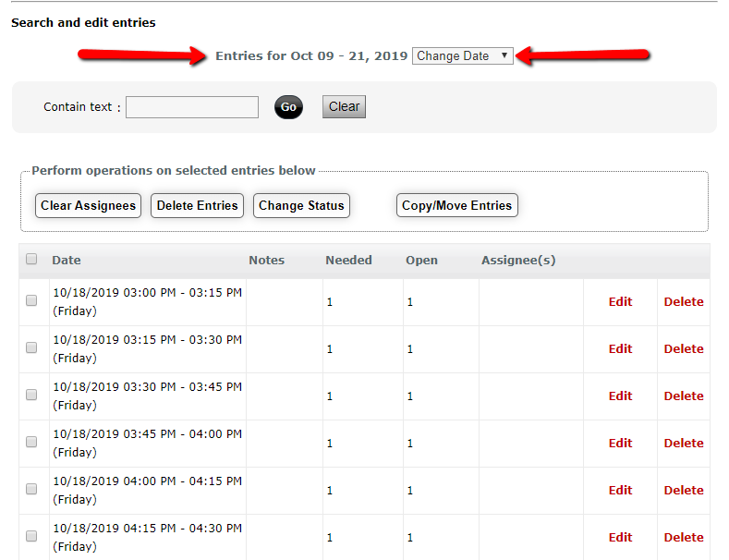Click the Notes column header

point(266,260)
